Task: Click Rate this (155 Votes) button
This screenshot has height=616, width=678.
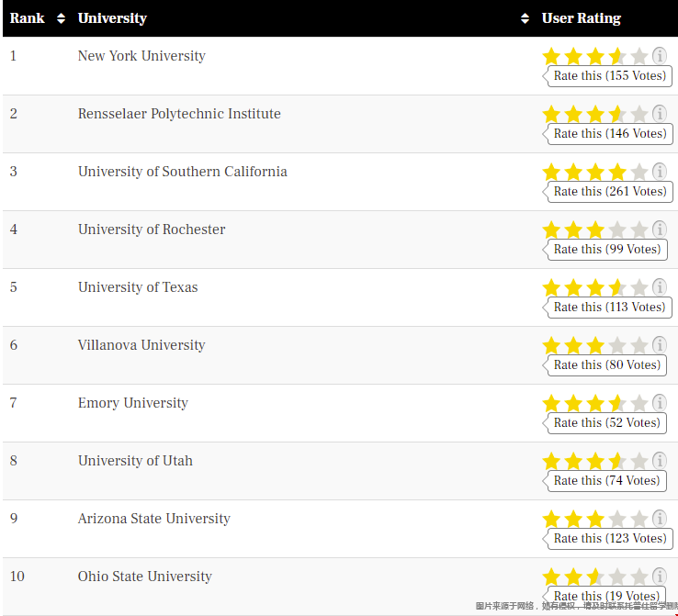Action: coord(610,76)
